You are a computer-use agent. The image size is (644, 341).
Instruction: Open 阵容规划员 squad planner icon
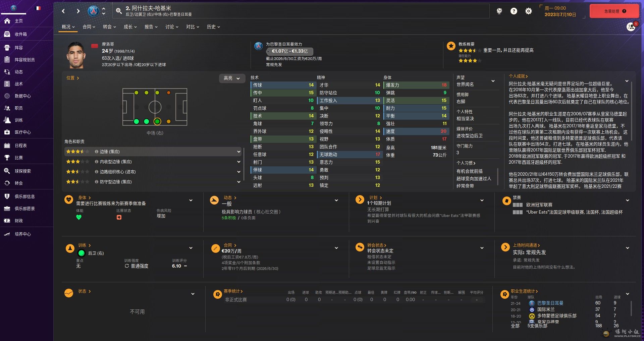coord(7,60)
